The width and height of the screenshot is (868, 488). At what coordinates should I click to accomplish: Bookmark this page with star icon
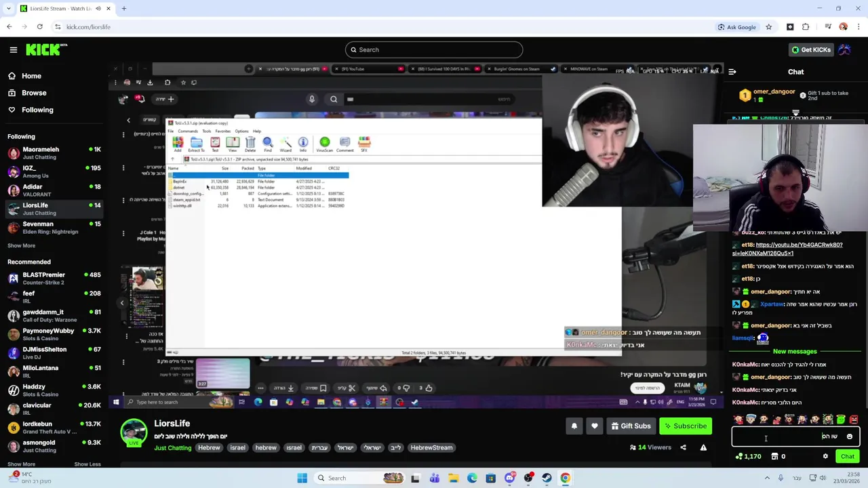(769, 27)
